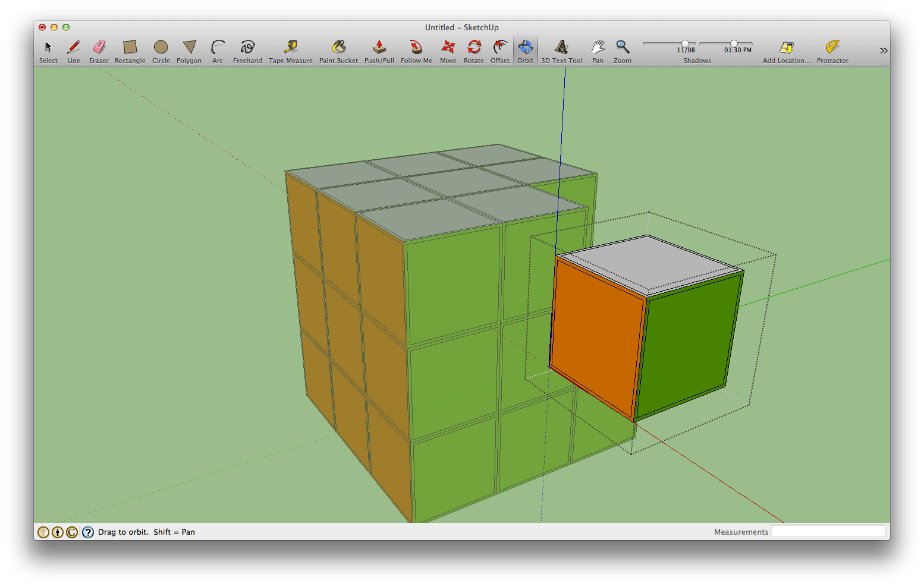The width and height of the screenshot is (924, 587).
Task: Toggle off the active Orbit tool
Action: 525,48
